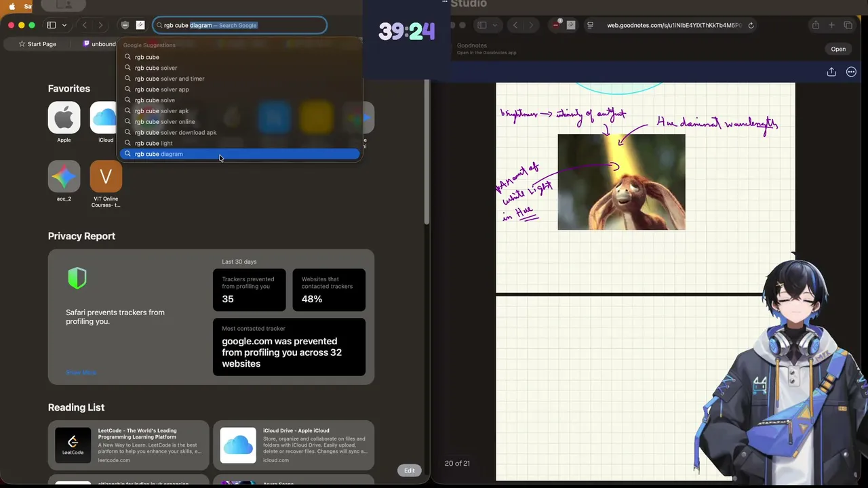This screenshot has width=868, height=488.
Task: Click the red content-blocker extension icon
Action: (556, 25)
